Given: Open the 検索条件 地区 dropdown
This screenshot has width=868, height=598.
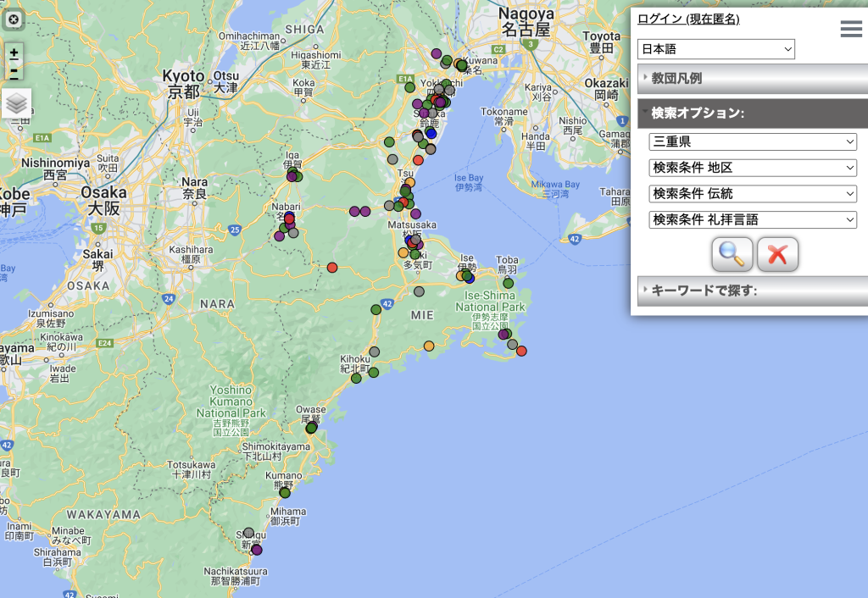Looking at the screenshot, I should [753, 168].
